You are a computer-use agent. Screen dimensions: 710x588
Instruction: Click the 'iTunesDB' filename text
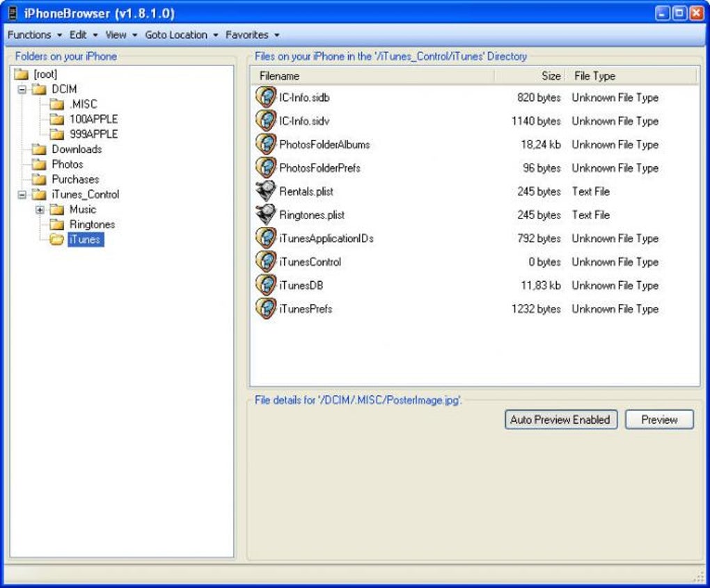(301, 285)
